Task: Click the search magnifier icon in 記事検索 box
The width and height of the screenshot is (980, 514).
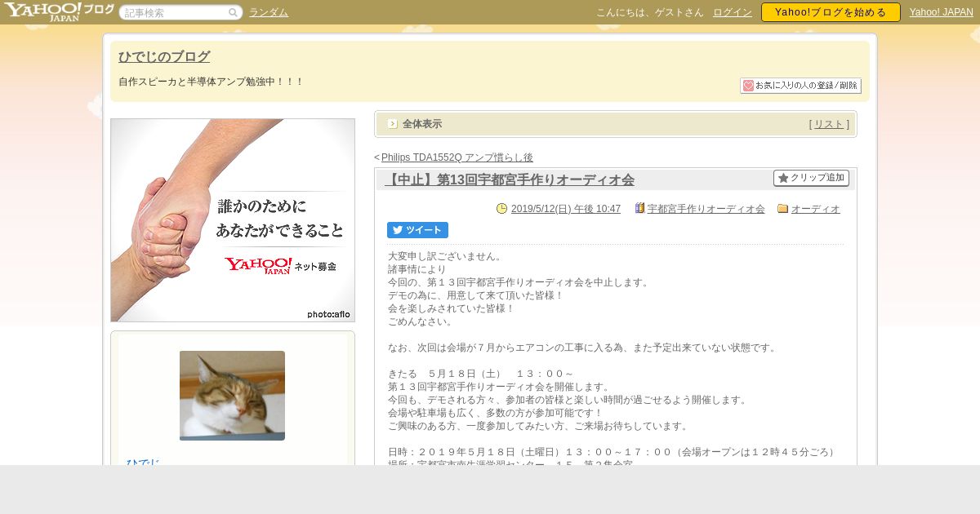Action: [x=233, y=12]
